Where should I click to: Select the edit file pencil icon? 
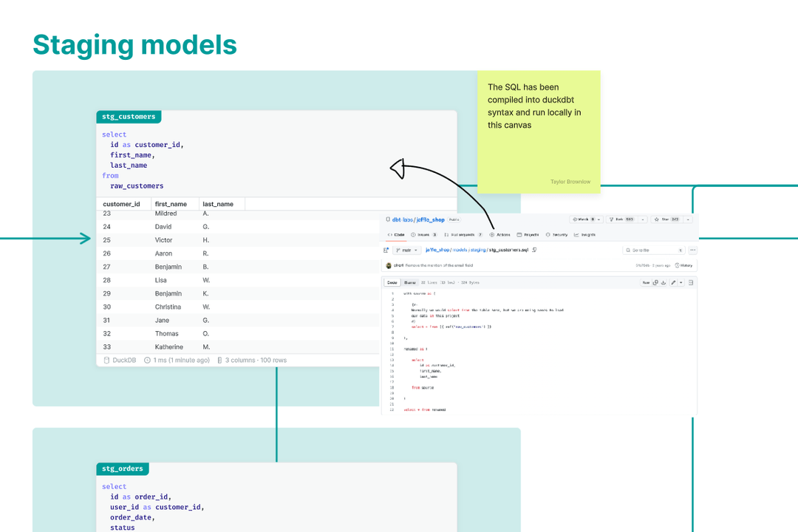click(672, 282)
